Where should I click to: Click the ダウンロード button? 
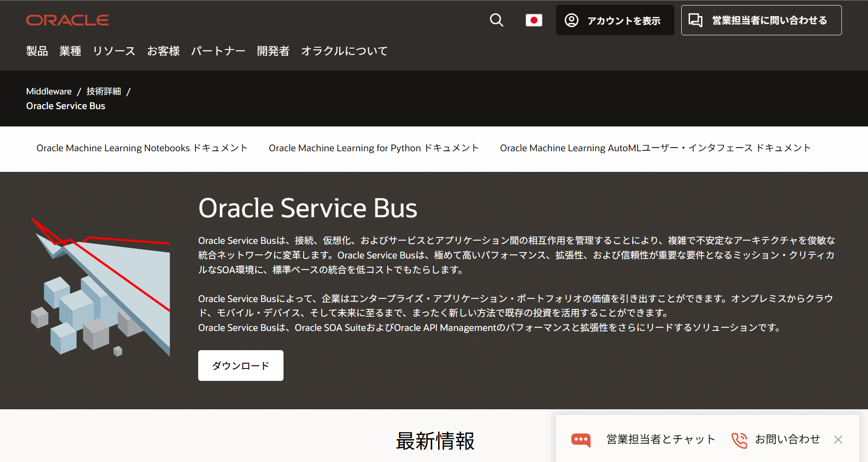240,365
